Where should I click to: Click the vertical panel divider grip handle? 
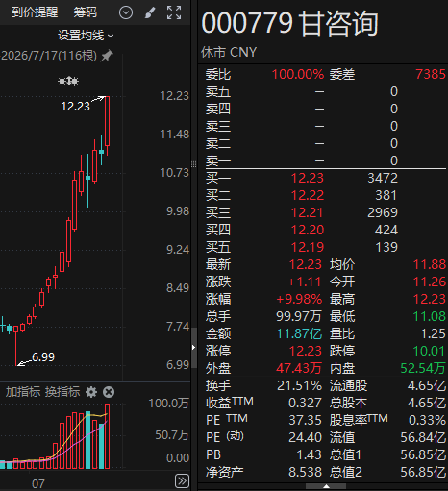pyautogui.click(x=193, y=163)
